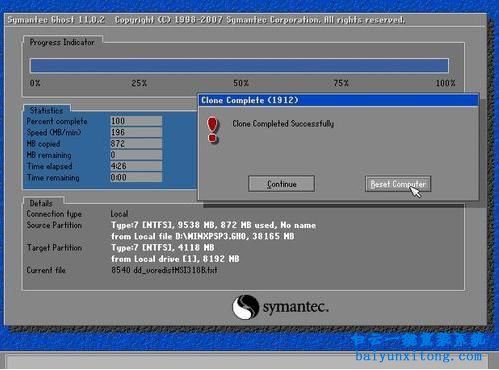
Task: Click the source line 'Type:7 [NTFS], 9538 MB'
Action: (213, 226)
